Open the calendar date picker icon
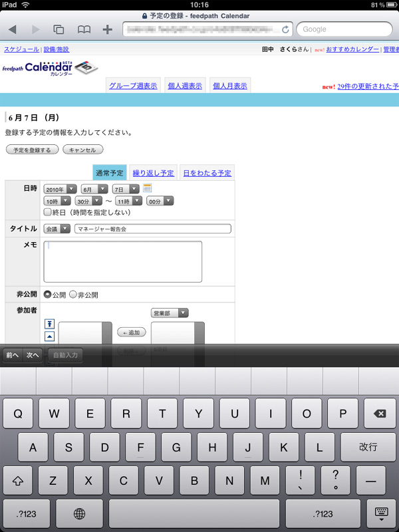The image size is (399, 532). [147, 188]
